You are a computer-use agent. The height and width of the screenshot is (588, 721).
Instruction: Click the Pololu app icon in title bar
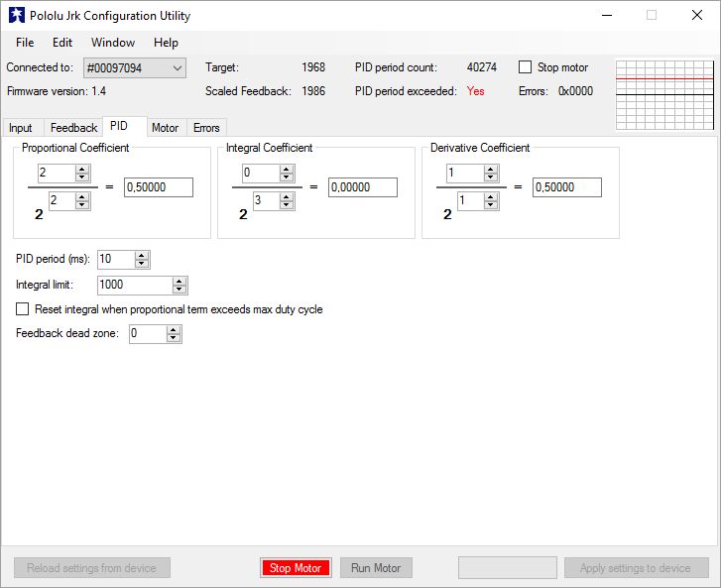tap(17, 15)
